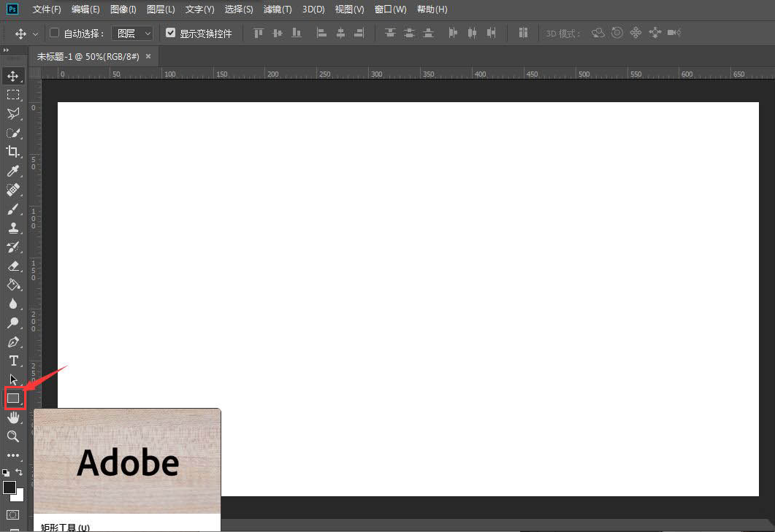The width and height of the screenshot is (775, 532).
Task: Swap foreground and background colors
Action: 19,472
